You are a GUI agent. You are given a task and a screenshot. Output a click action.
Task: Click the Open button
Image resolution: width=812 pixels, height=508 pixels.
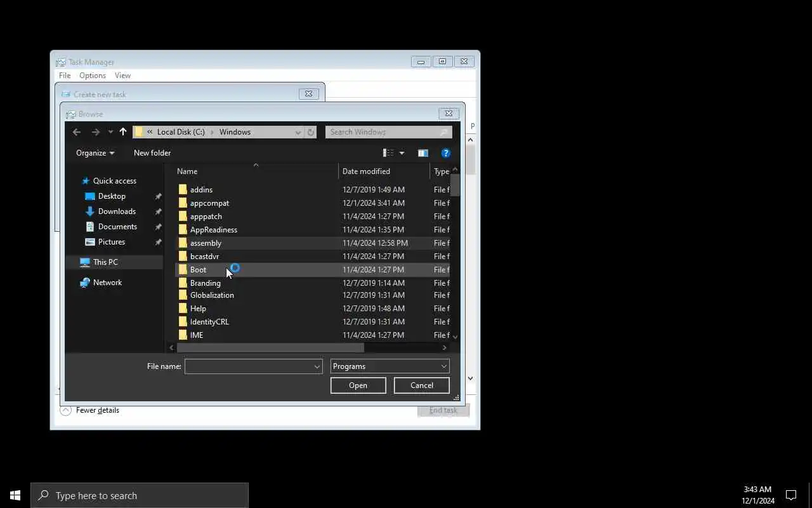358,385
